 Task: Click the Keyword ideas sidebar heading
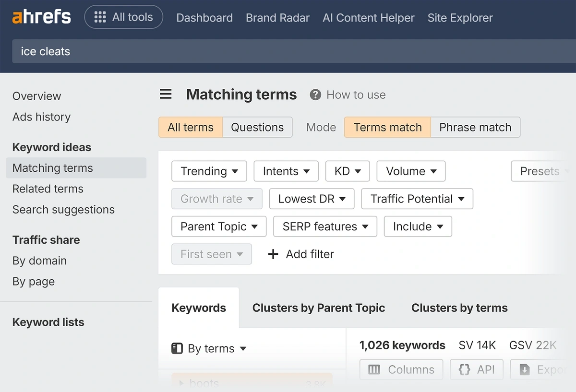pos(52,147)
